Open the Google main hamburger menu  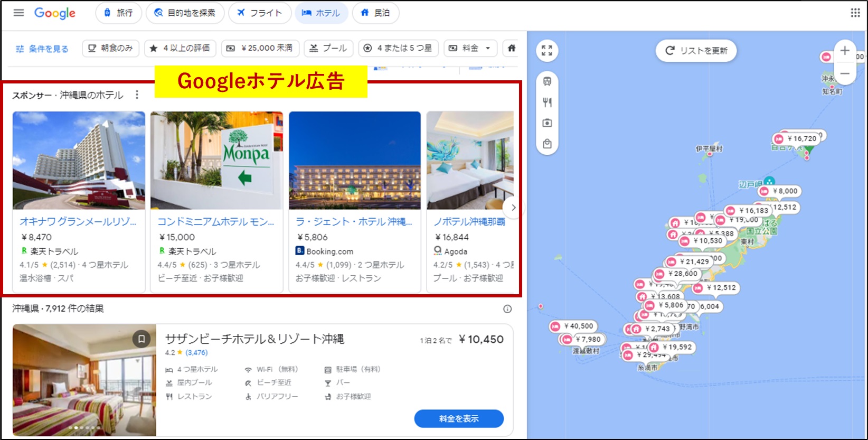[x=18, y=13]
